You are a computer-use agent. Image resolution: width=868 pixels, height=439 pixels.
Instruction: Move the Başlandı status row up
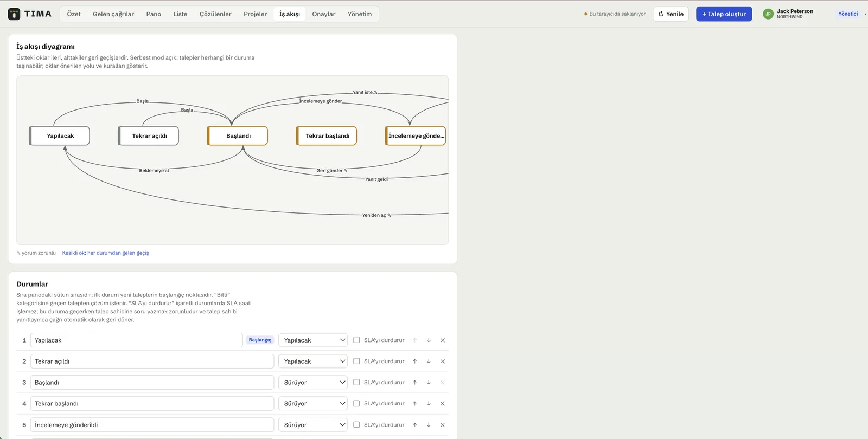coord(414,383)
